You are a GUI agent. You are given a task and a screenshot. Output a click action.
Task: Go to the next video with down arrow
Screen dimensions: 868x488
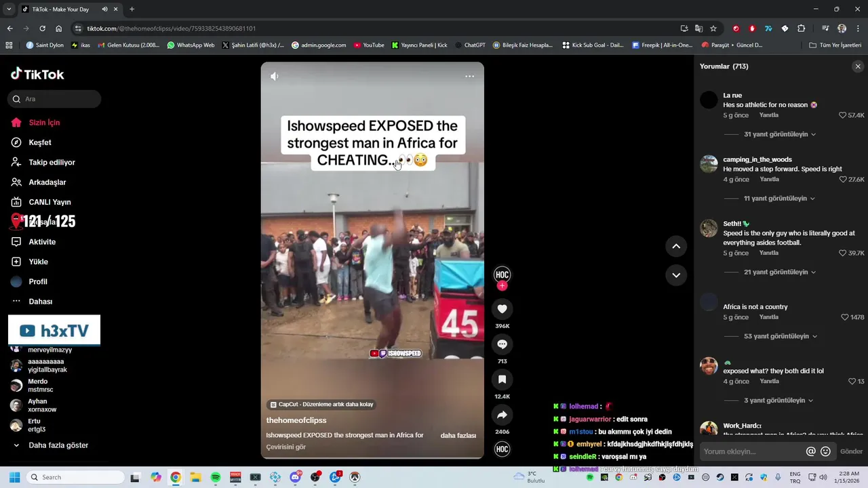point(676,275)
